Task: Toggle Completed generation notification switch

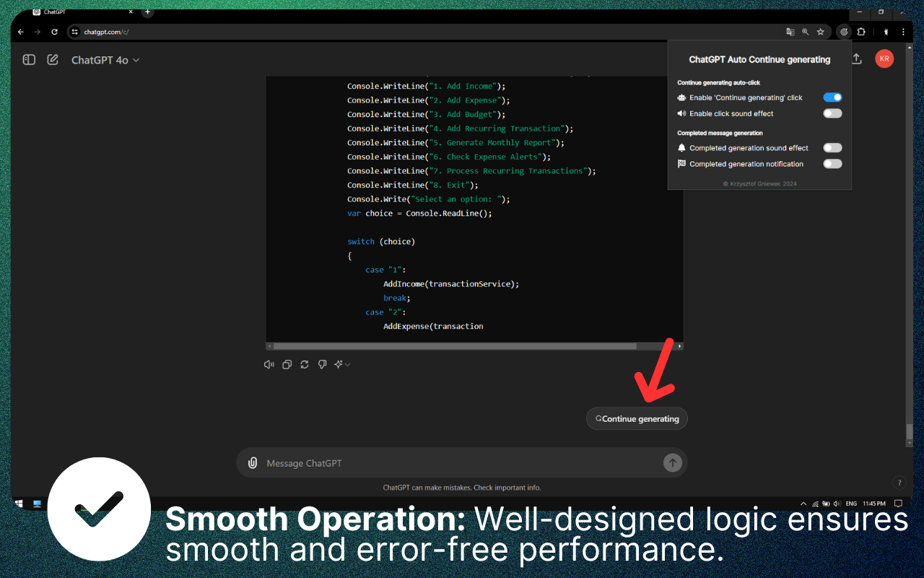Action: tap(832, 164)
